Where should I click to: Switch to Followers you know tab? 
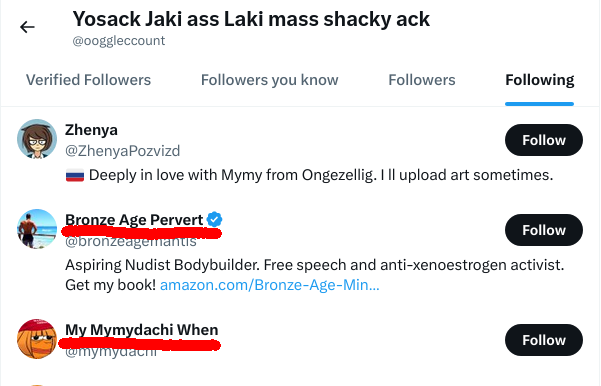(269, 80)
